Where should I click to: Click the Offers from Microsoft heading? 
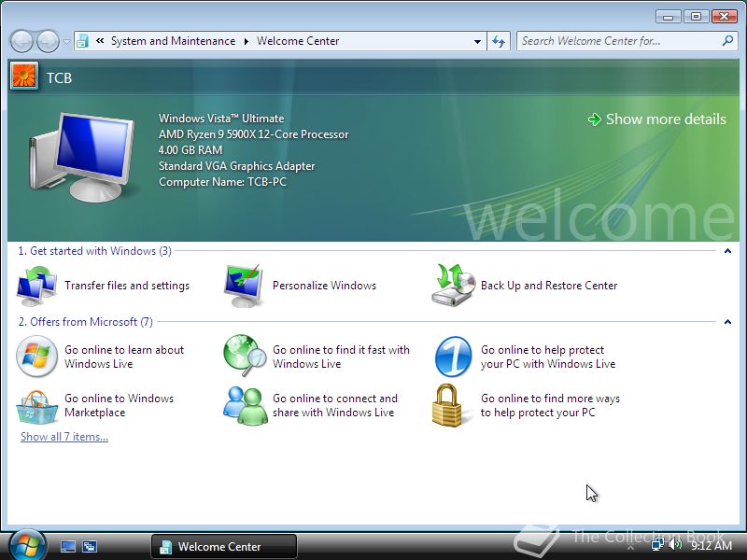click(85, 322)
